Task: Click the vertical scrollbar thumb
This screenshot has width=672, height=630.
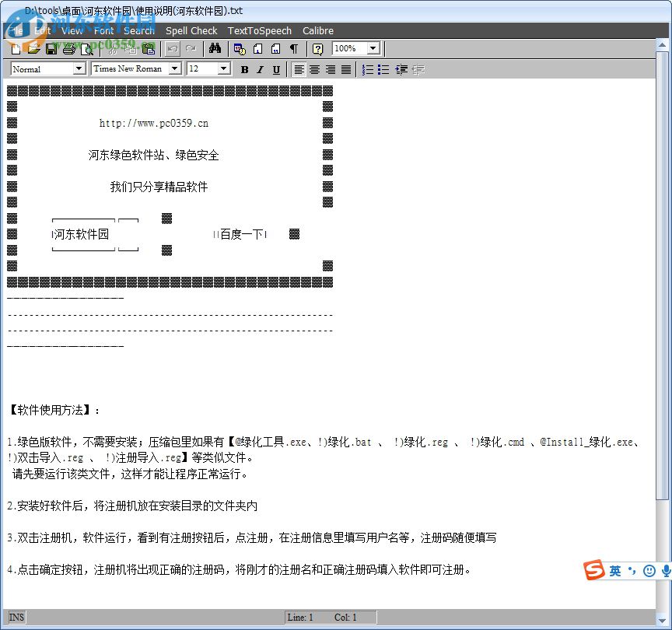Action: click(x=662, y=275)
